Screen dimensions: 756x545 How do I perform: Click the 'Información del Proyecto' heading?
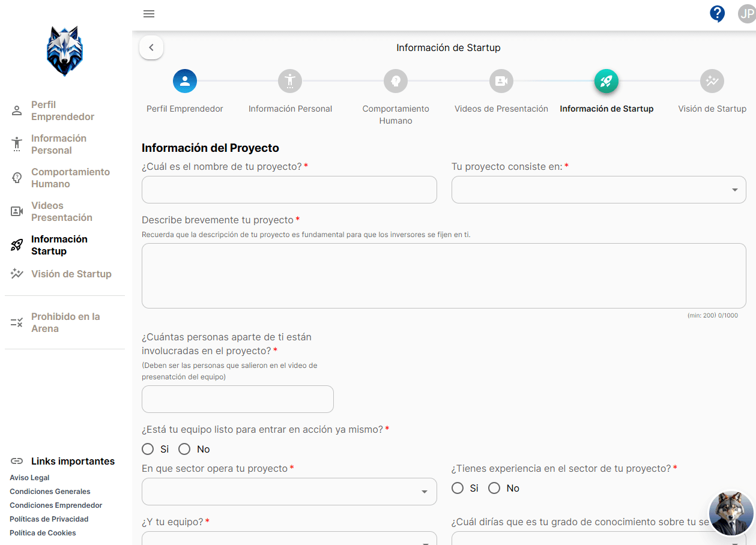pyautogui.click(x=210, y=148)
